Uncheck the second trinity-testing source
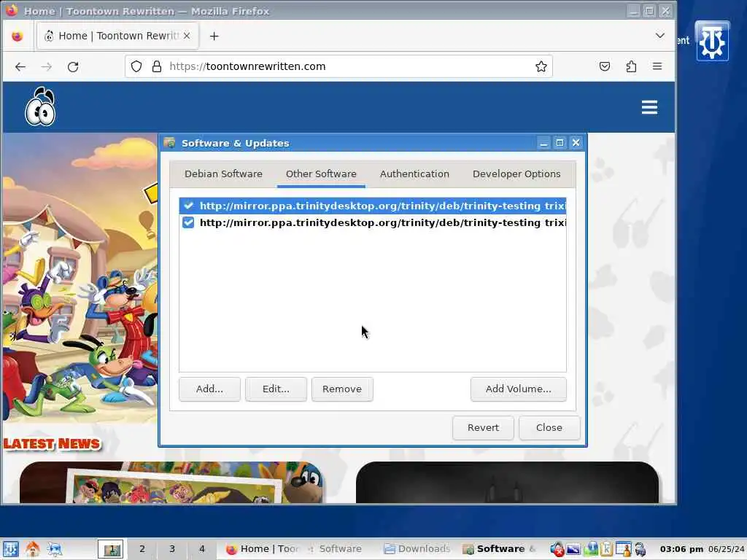747x560 pixels. tap(188, 222)
